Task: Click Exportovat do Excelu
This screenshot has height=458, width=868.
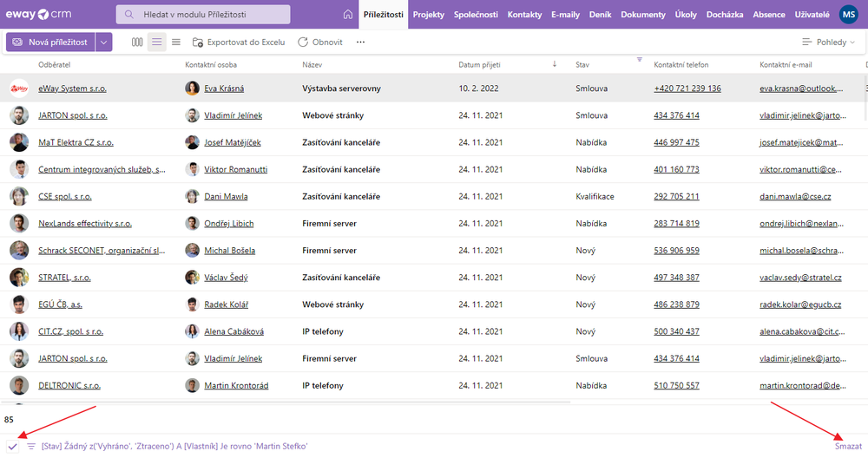Action: pyautogui.click(x=239, y=42)
